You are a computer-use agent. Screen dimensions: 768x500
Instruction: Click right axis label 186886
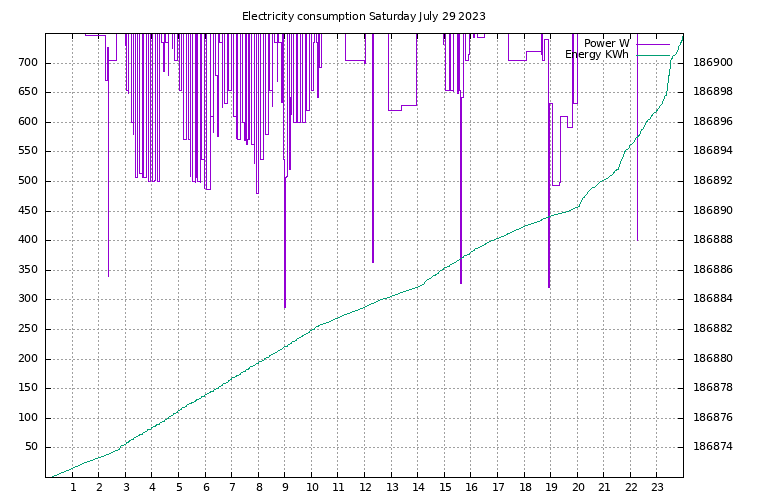pos(713,270)
